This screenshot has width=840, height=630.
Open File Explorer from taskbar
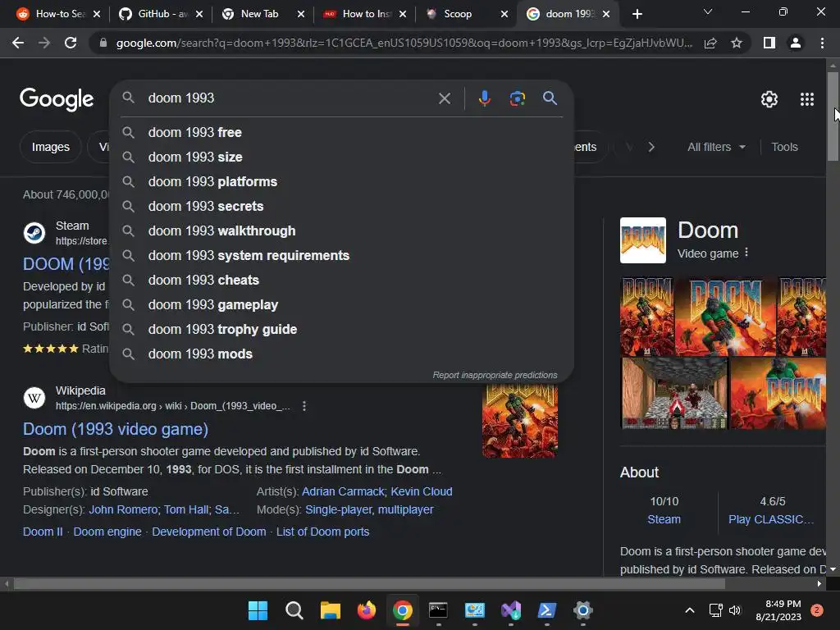pos(330,610)
